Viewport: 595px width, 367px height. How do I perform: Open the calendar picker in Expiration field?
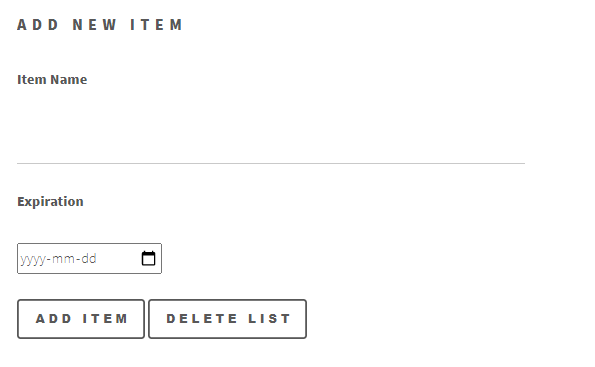pos(148,258)
